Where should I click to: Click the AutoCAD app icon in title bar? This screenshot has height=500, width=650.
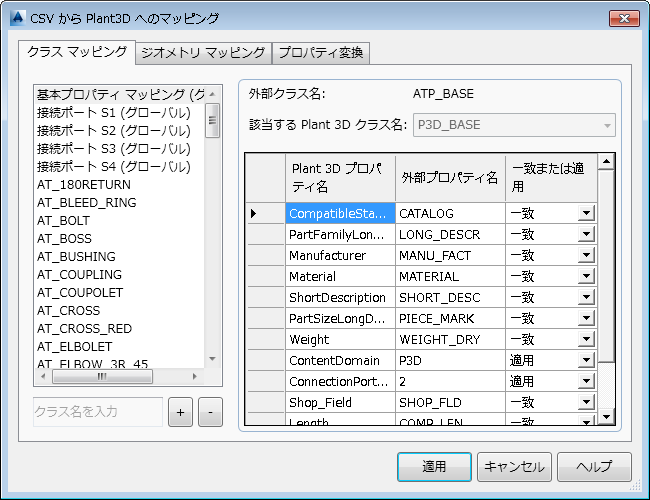tap(17, 18)
